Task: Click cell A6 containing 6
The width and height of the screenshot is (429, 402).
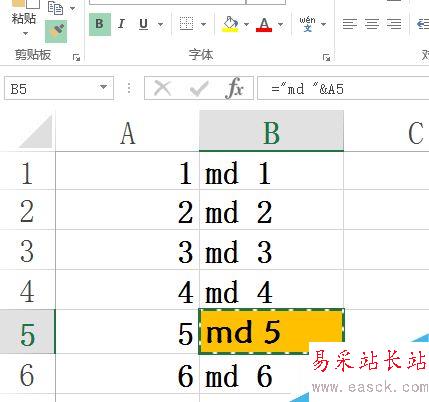Action: coord(127,374)
